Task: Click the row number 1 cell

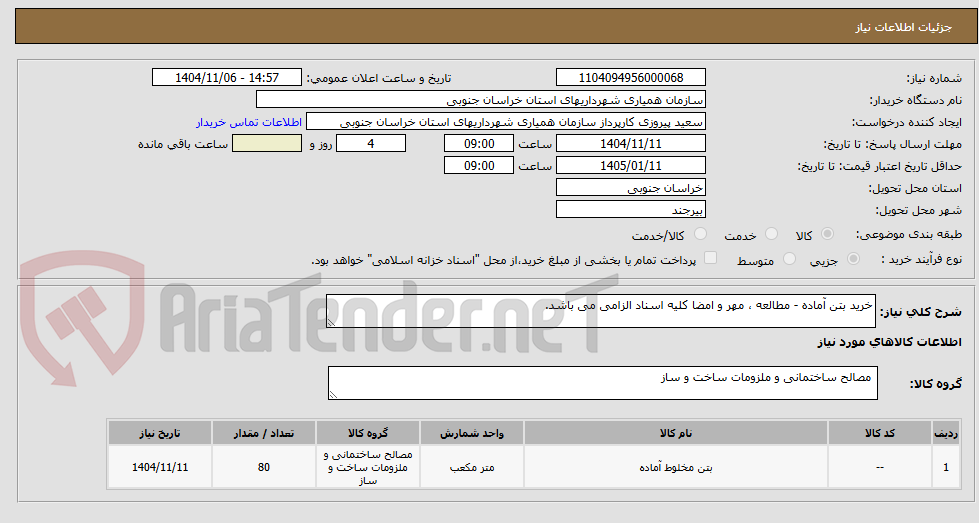Action: [946, 467]
